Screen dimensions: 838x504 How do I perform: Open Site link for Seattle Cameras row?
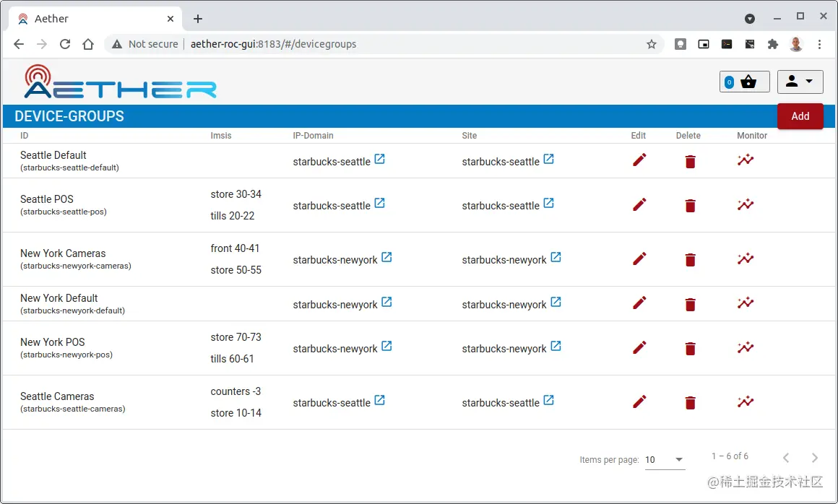click(x=548, y=401)
